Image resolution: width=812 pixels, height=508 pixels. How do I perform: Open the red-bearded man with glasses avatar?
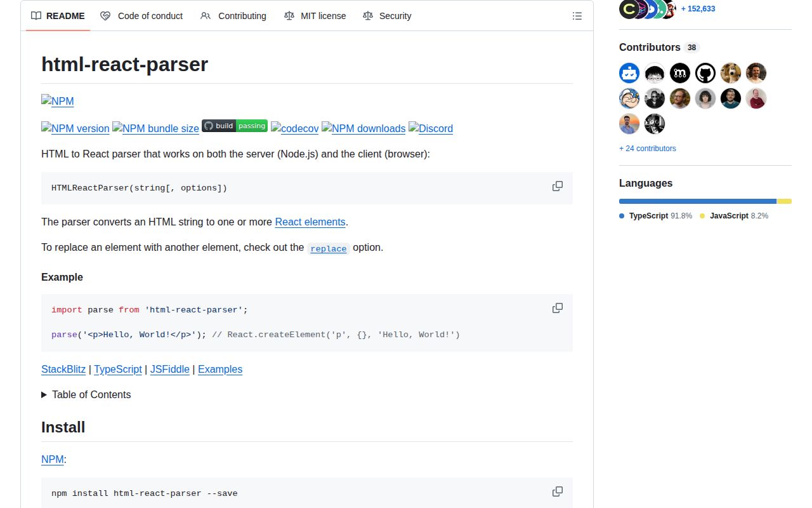[680, 98]
